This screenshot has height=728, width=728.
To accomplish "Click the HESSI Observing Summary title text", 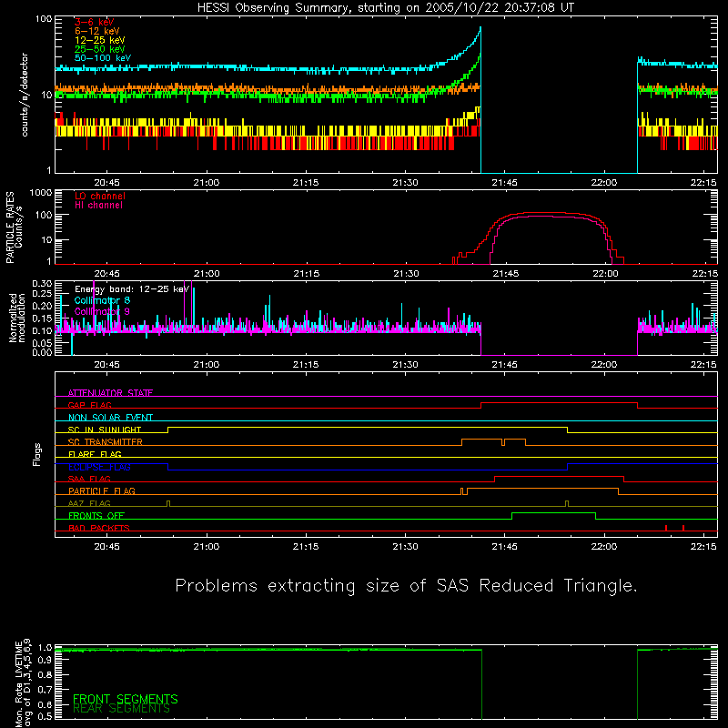I will coord(386,8).
